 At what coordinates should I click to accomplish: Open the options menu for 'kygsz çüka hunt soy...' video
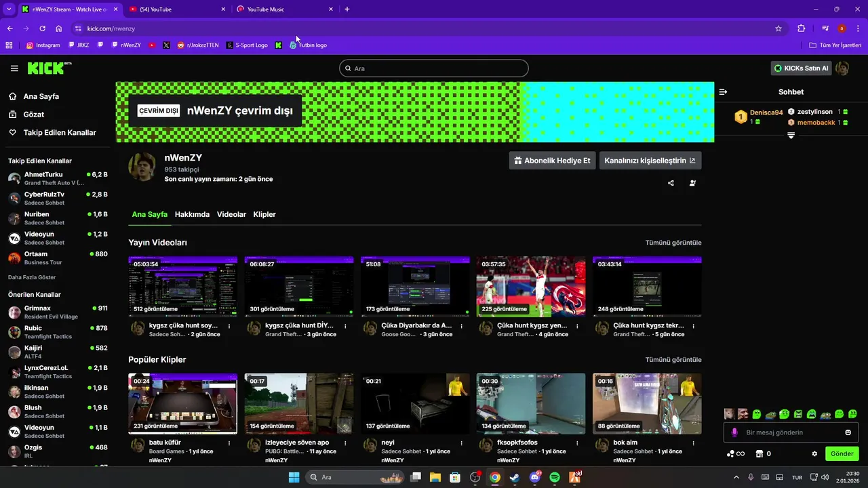point(229,326)
